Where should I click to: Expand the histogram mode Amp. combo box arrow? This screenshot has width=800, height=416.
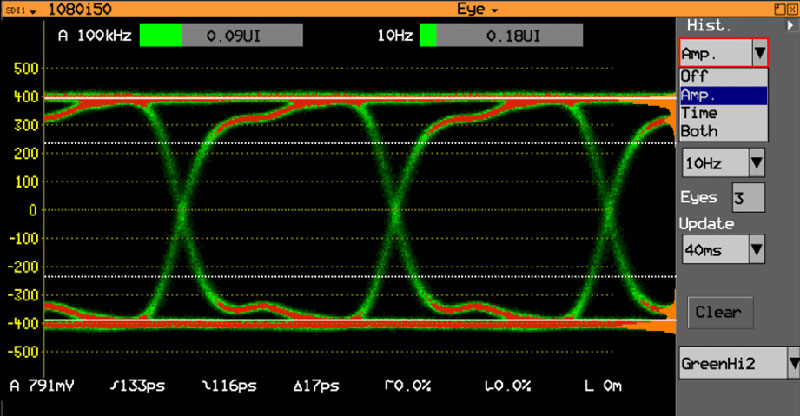coord(759,53)
